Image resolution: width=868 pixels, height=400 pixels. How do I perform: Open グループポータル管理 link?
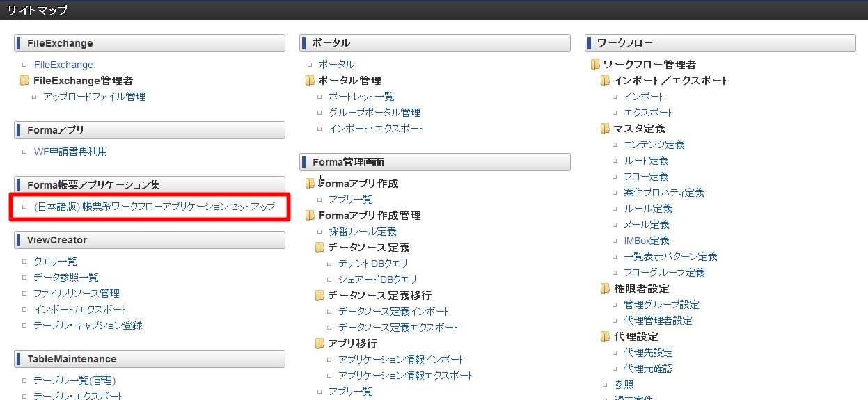374,113
